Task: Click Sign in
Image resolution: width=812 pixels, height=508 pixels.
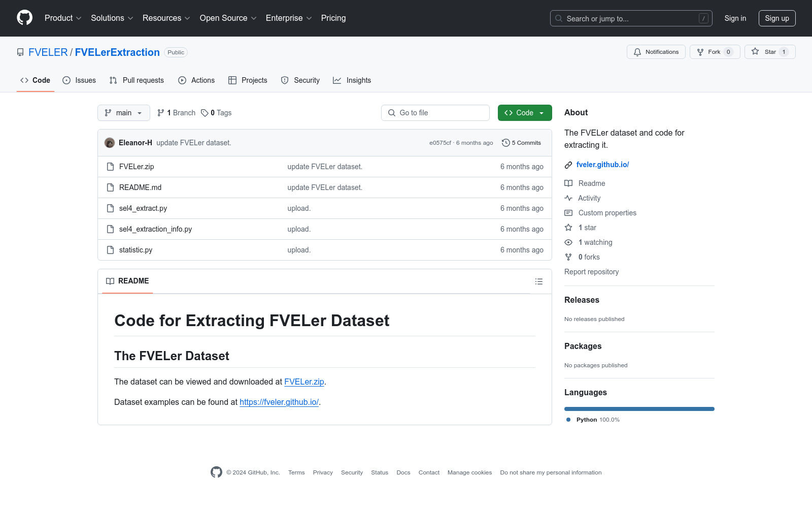Action: tap(735, 18)
